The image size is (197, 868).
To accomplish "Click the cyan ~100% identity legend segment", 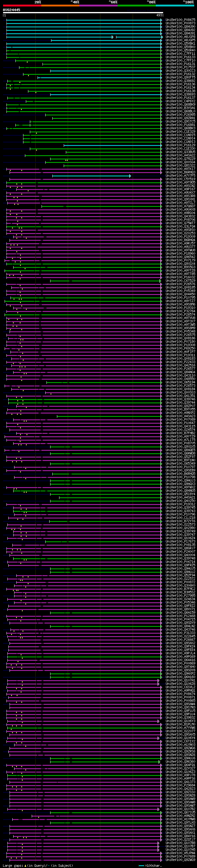I will pyautogui.click(x=175, y=6).
